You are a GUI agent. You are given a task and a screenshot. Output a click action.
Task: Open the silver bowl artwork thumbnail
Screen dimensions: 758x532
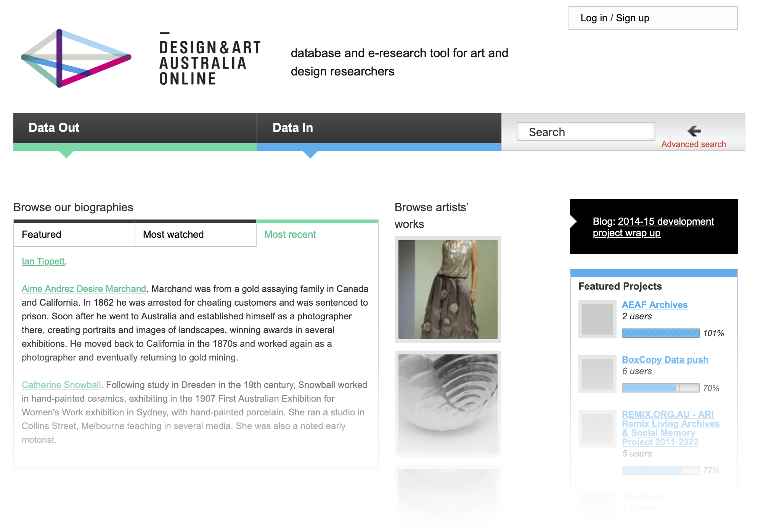[x=448, y=404]
